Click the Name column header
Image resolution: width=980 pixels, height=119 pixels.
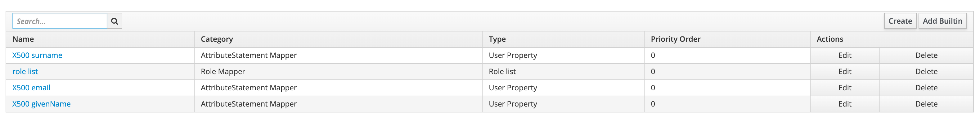coord(23,39)
